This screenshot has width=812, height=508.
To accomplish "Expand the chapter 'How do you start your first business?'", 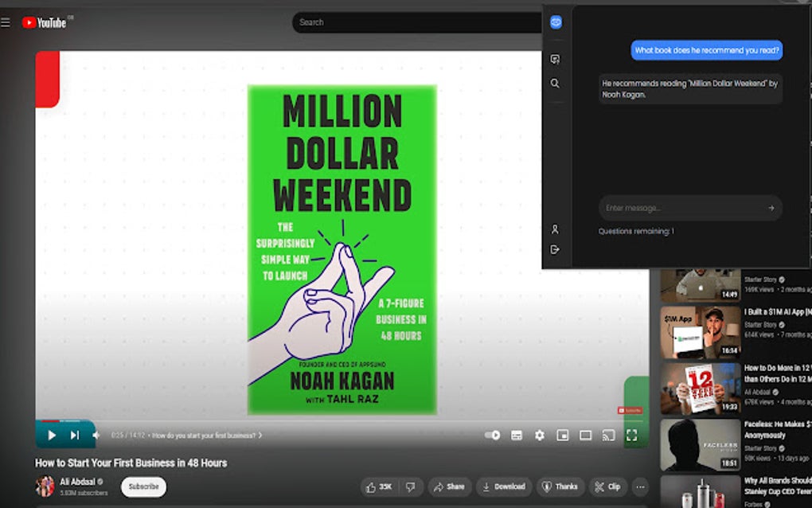I will click(x=207, y=436).
